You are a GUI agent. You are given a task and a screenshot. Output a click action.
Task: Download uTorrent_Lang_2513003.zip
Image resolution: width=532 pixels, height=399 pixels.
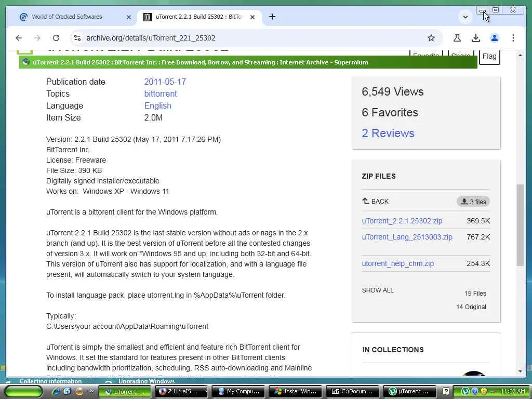click(407, 237)
